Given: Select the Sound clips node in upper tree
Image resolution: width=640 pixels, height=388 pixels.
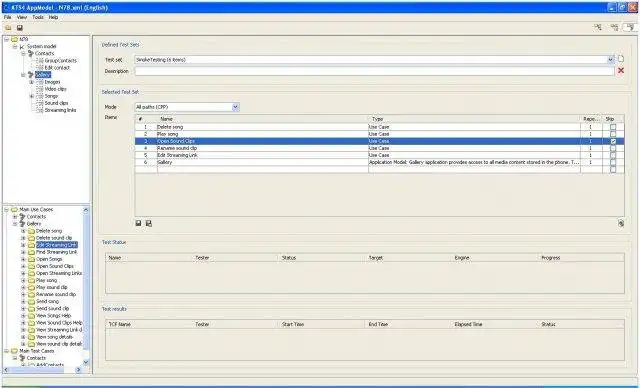Looking at the screenshot, I should coord(56,103).
